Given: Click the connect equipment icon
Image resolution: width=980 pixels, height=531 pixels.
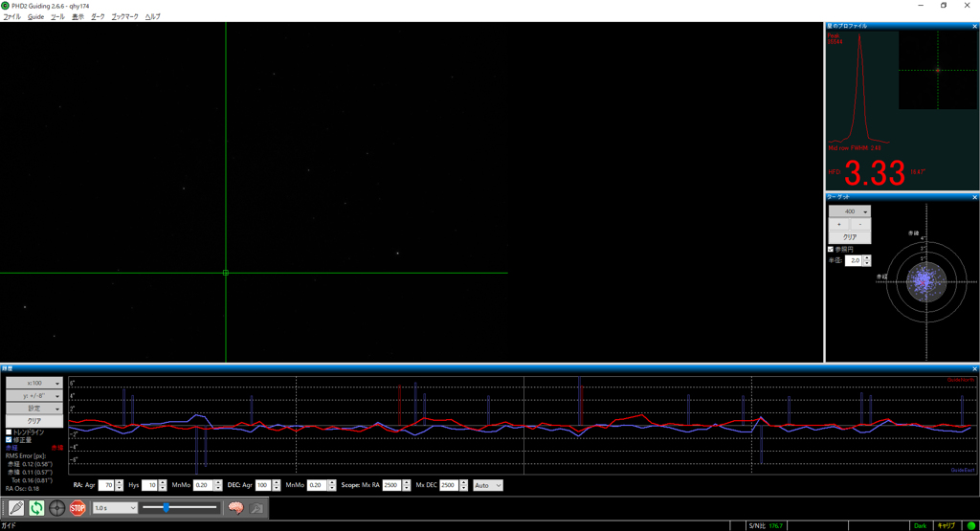Looking at the screenshot, I should point(16,508).
